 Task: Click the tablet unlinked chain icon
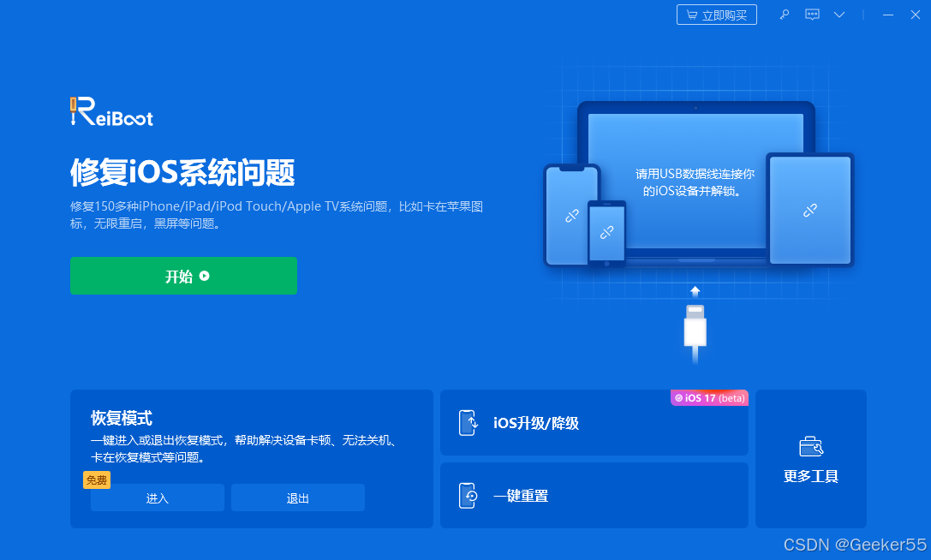pyautogui.click(x=810, y=211)
